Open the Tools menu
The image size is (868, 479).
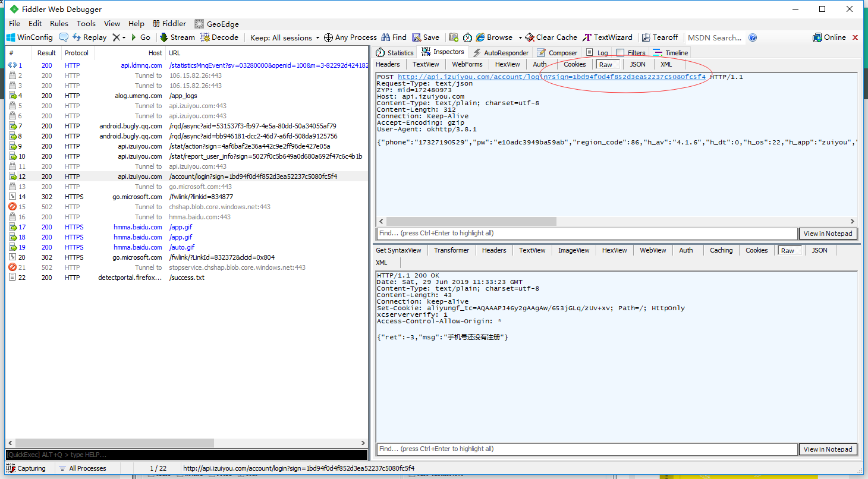[x=86, y=24]
